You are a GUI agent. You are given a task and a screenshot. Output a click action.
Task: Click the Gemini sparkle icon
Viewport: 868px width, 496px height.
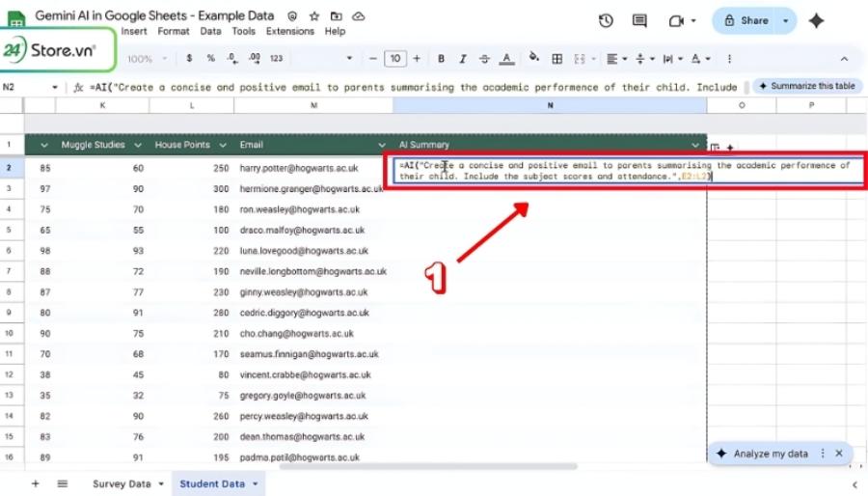coord(816,21)
